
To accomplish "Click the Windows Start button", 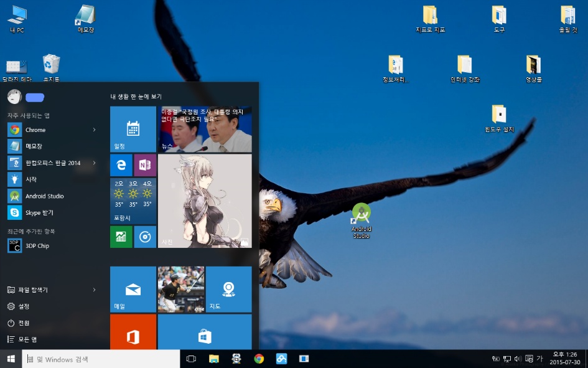I will click(x=11, y=359).
